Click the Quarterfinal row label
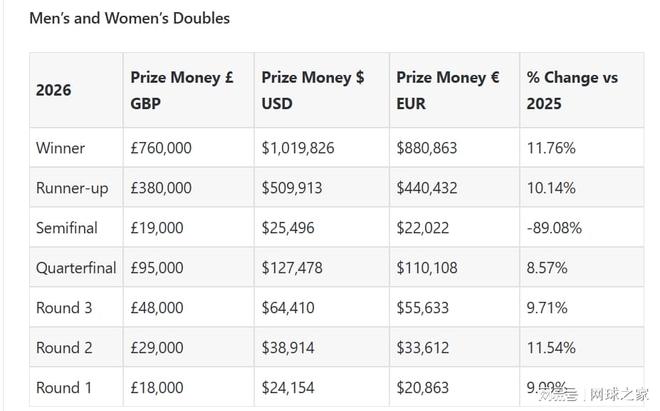Viewport: 660px width, 411px height. tap(76, 268)
